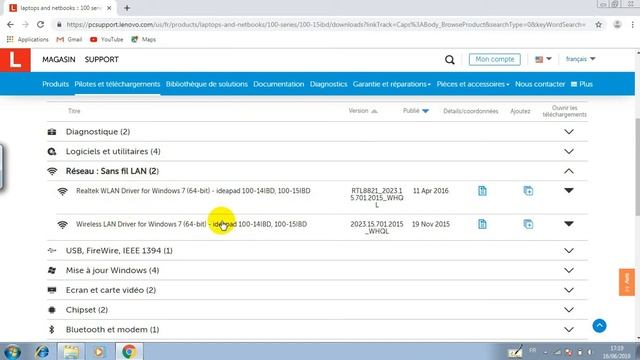Open the français language dropdown

pyautogui.click(x=580, y=59)
